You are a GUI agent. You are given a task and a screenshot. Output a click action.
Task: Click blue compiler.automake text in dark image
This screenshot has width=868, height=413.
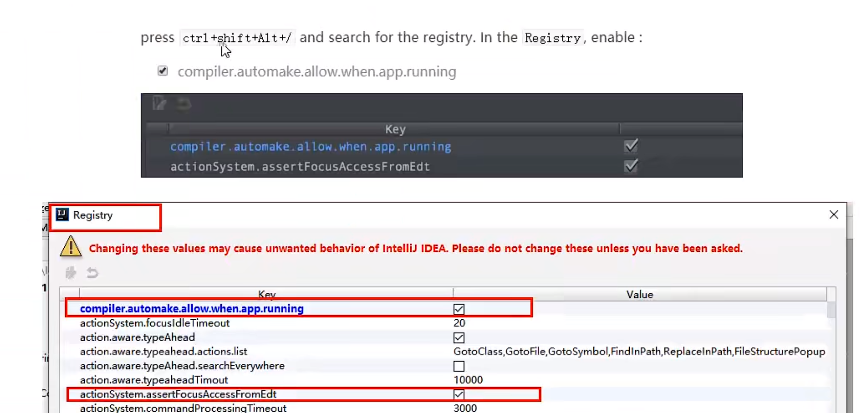tap(310, 146)
